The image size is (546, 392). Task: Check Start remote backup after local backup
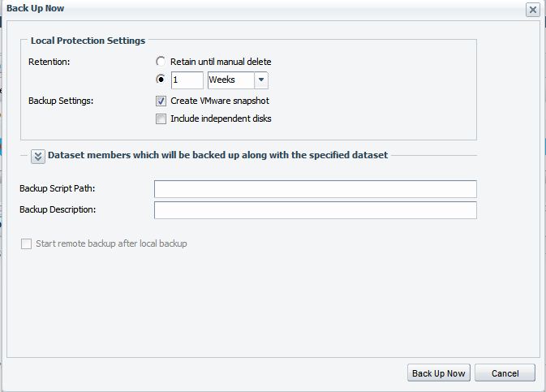(x=27, y=243)
